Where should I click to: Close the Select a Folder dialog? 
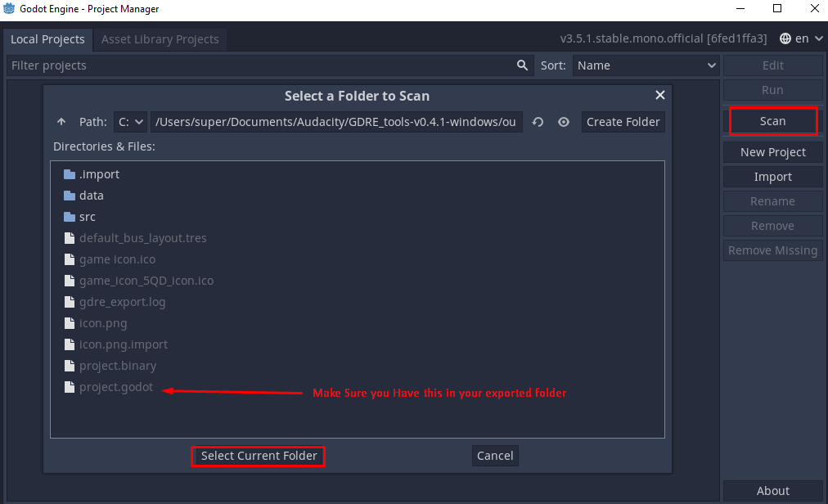(x=660, y=96)
